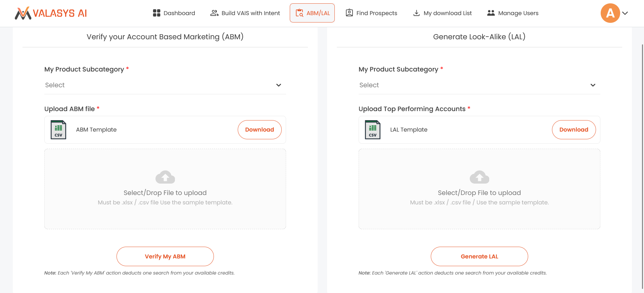This screenshot has height=293, width=644.
Task: Click the ABM Template CSV file icon
Action: pyautogui.click(x=58, y=130)
